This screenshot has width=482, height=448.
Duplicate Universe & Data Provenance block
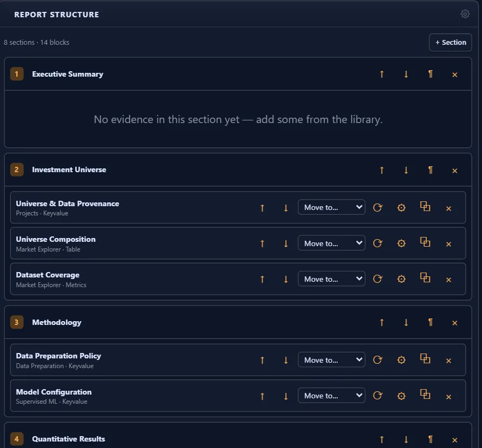[425, 207]
